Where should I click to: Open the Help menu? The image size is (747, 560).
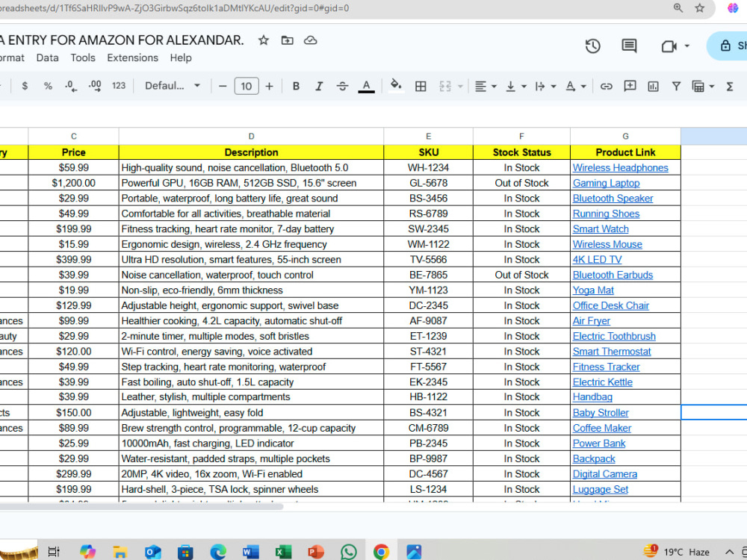(x=181, y=57)
